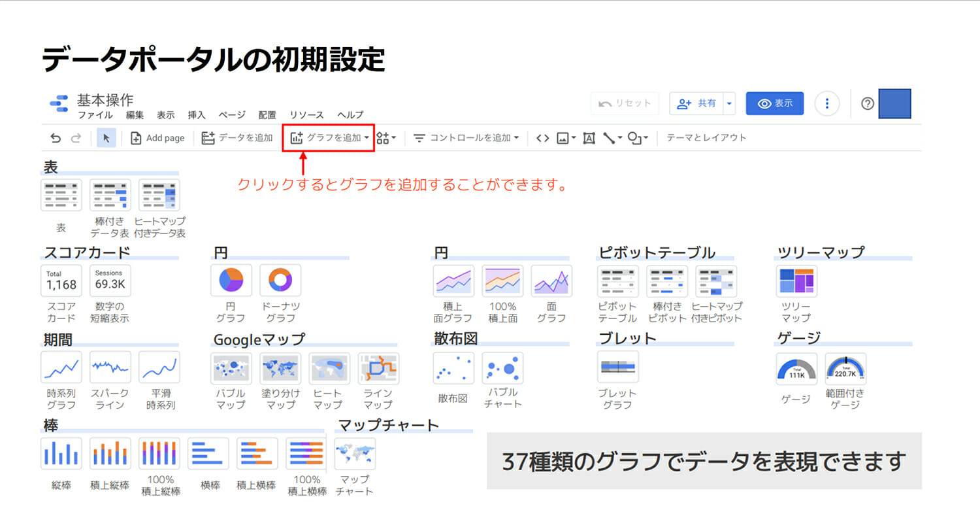The height and width of the screenshot is (512, 980).
Task: Choose the treemap chart icon
Action: pos(796,281)
